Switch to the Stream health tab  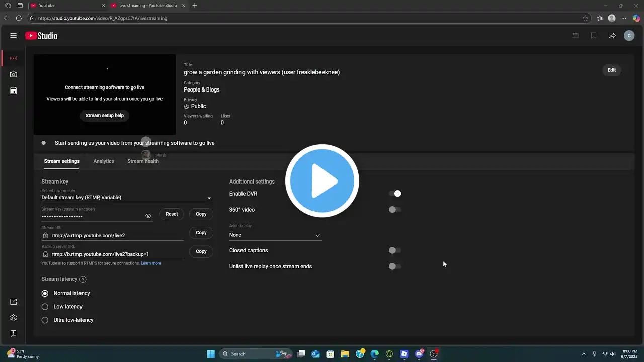[x=143, y=161]
